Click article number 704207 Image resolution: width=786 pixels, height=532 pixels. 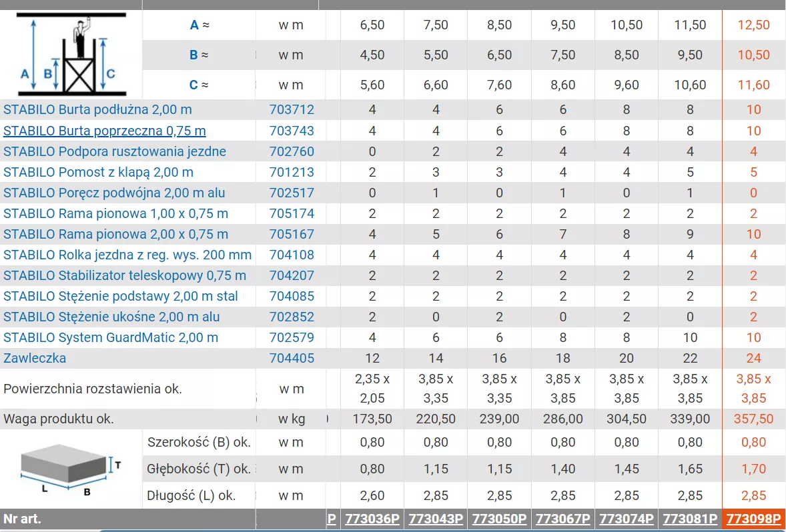click(292, 275)
